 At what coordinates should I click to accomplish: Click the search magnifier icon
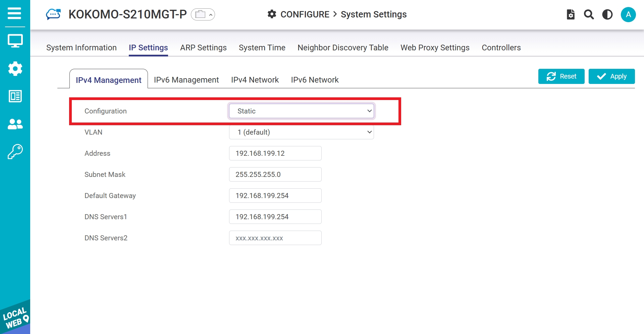coord(589,14)
